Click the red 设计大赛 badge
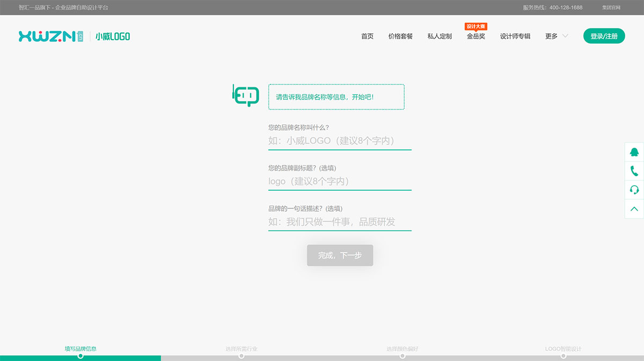 (476, 25)
